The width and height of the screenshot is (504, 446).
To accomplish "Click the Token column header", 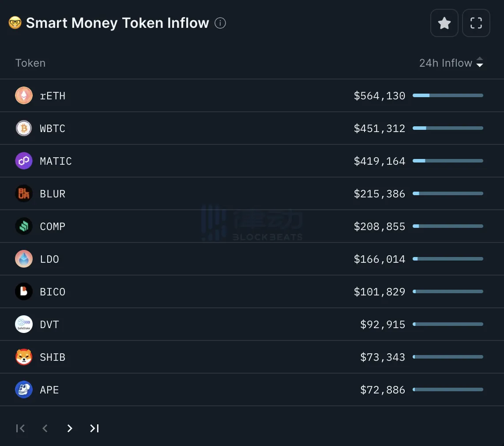I will click(30, 63).
